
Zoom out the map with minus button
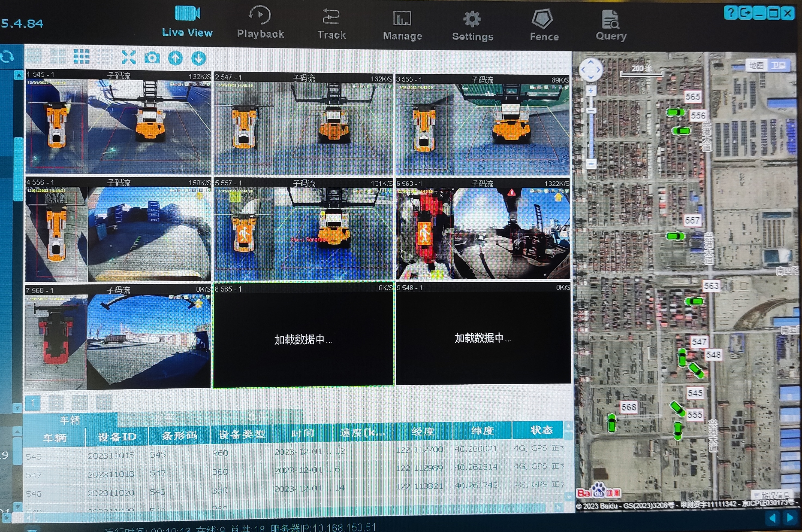(591, 164)
